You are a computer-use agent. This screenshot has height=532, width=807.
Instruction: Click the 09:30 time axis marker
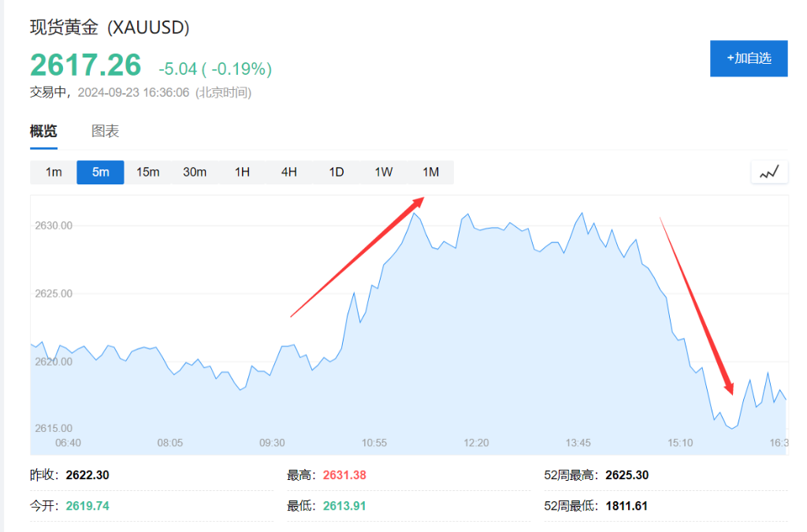coord(272,443)
